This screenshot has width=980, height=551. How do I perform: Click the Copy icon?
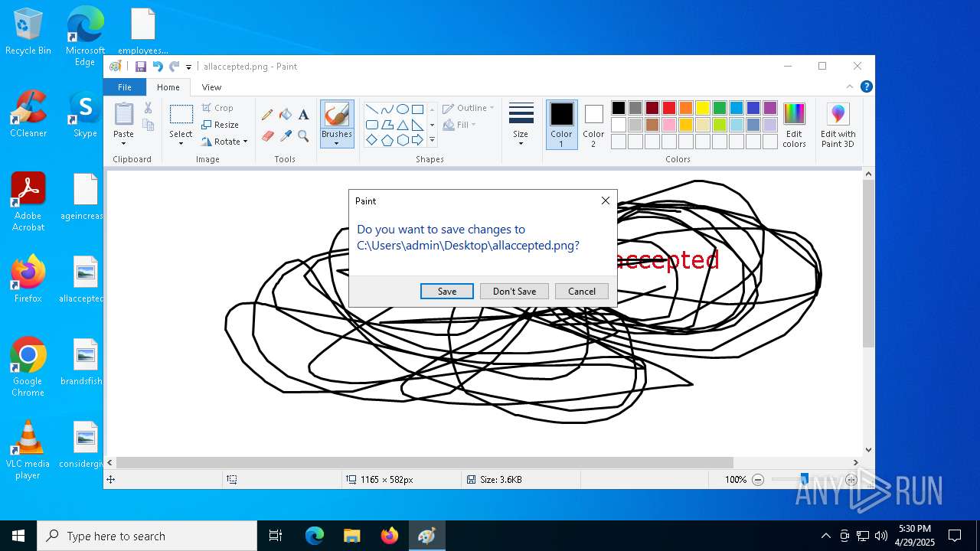[148, 125]
